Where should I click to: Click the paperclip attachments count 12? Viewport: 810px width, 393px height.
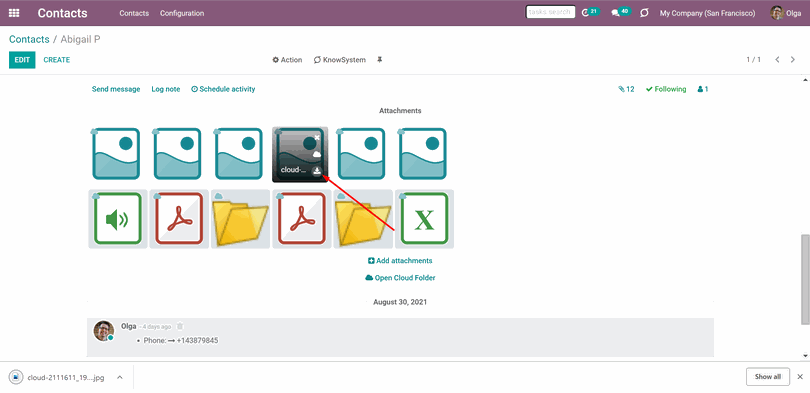[x=626, y=89]
